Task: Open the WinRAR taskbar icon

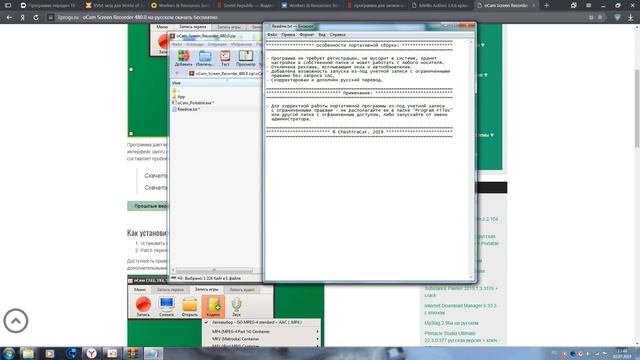Action: (x=133, y=353)
